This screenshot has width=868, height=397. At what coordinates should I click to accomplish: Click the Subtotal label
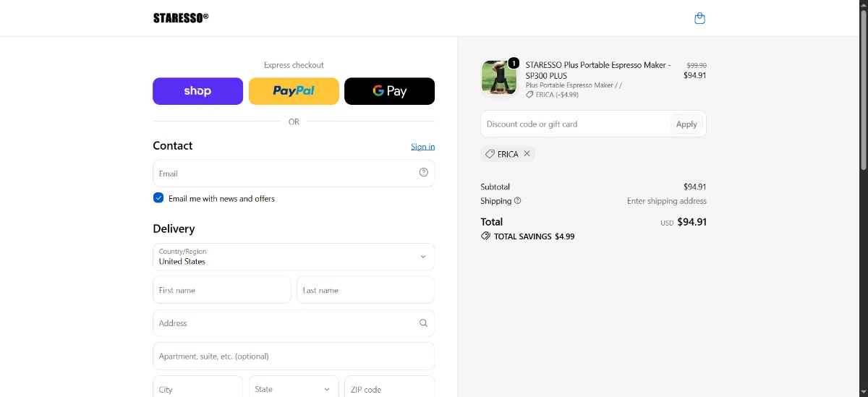[x=495, y=187]
